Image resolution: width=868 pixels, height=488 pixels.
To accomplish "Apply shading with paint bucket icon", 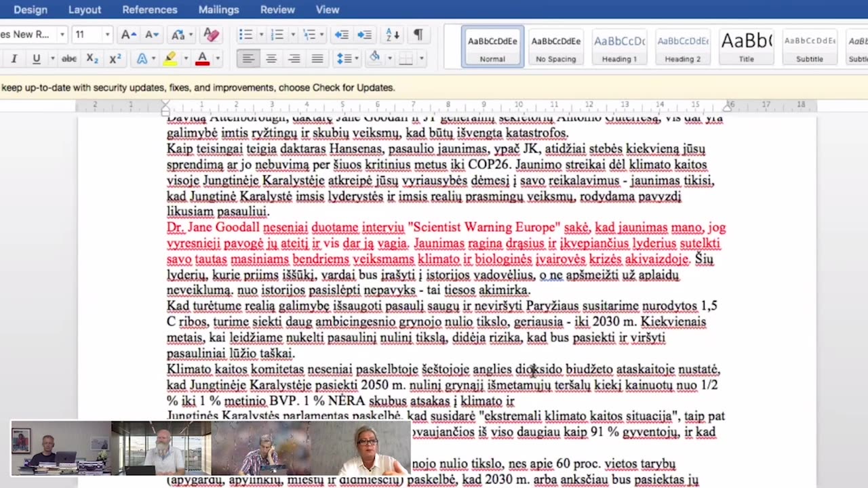I will click(x=374, y=58).
